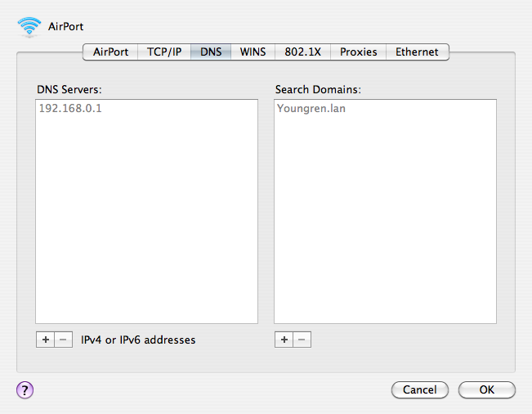The image size is (532, 414).
Task: Open the TCP/IP tab
Action: pyautogui.click(x=164, y=52)
